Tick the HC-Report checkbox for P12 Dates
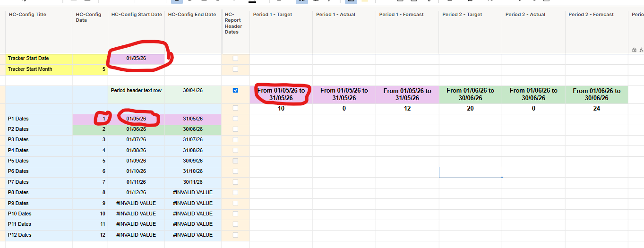The width and height of the screenshot is (644, 248). (235, 235)
